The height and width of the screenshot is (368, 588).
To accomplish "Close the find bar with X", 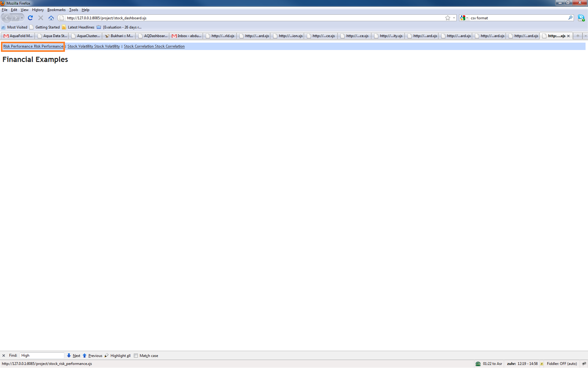I will 4,355.
